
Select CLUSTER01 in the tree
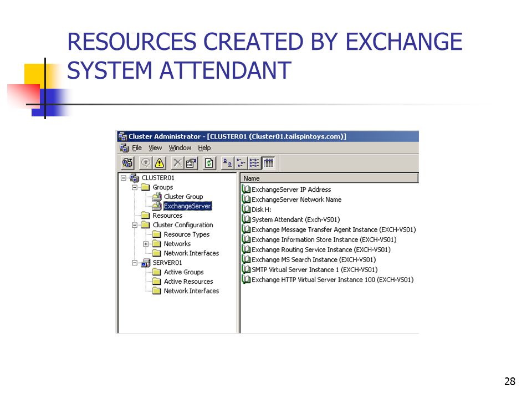[x=158, y=178]
